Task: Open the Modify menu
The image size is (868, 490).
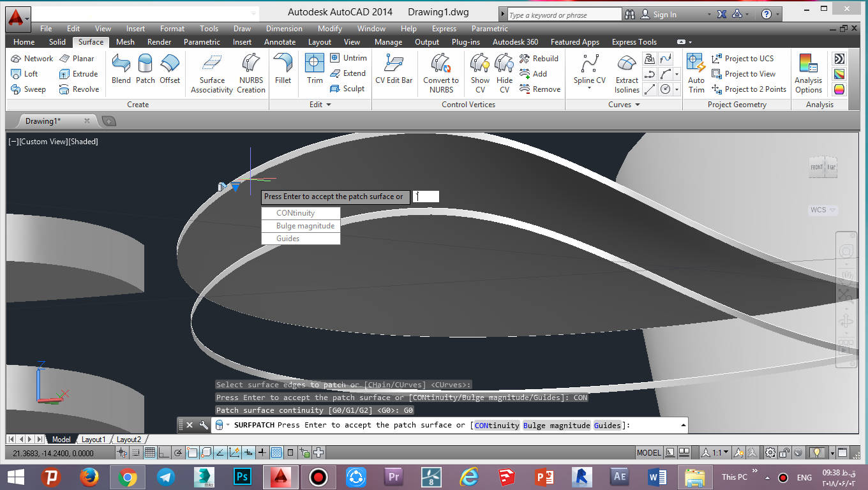Action: pyautogui.click(x=329, y=29)
